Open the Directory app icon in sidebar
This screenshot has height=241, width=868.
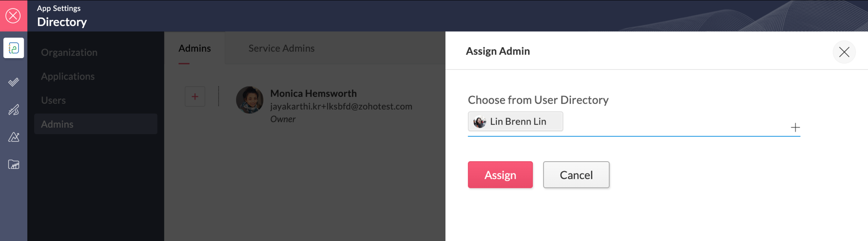(14, 48)
